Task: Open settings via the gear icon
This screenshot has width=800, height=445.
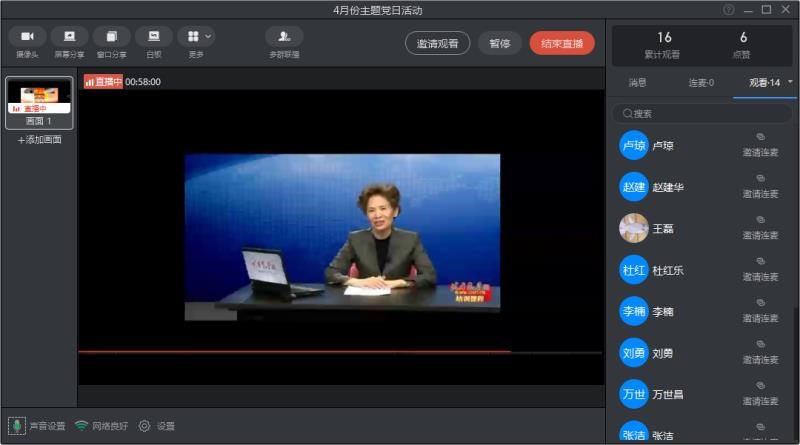Action: coord(144,426)
